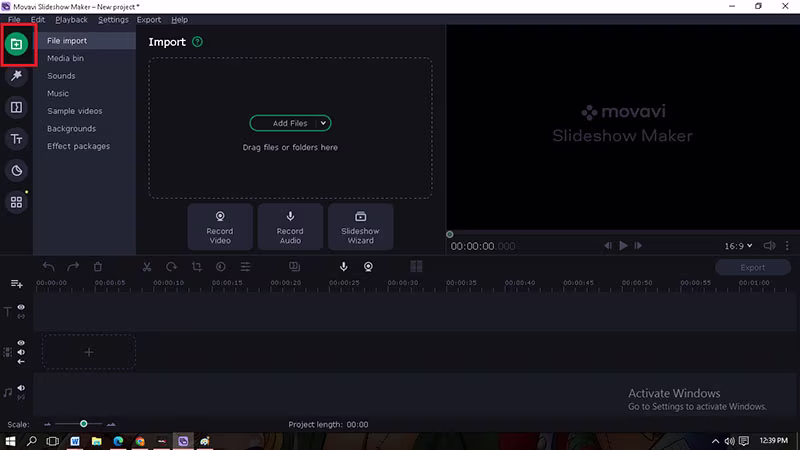Select the Split scissors tool
800x450 pixels.
pos(147,266)
